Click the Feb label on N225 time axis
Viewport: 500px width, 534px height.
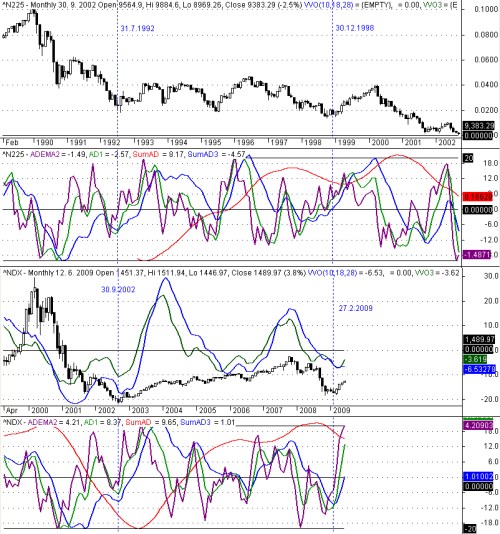pyautogui.click(x=11, y=142)
